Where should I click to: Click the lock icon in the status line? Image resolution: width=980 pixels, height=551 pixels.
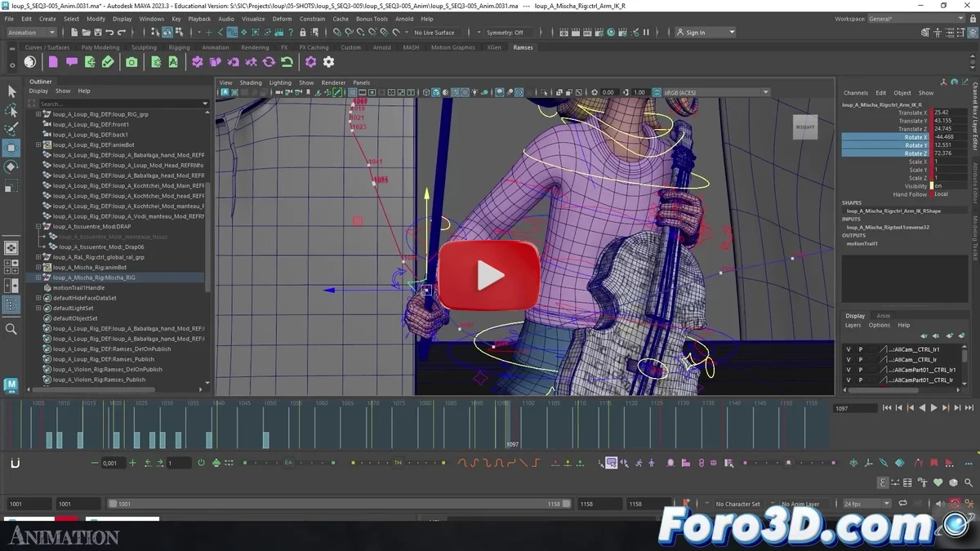point(303,33)
